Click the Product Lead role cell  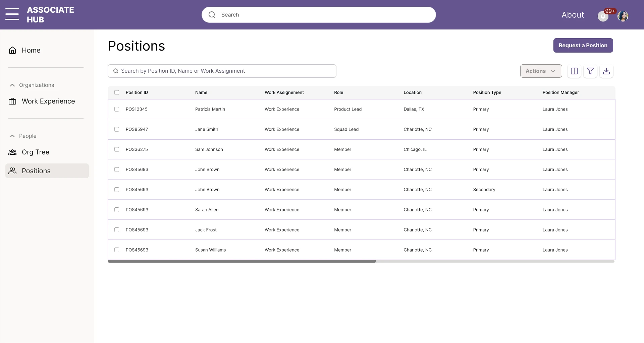point(348,109)
